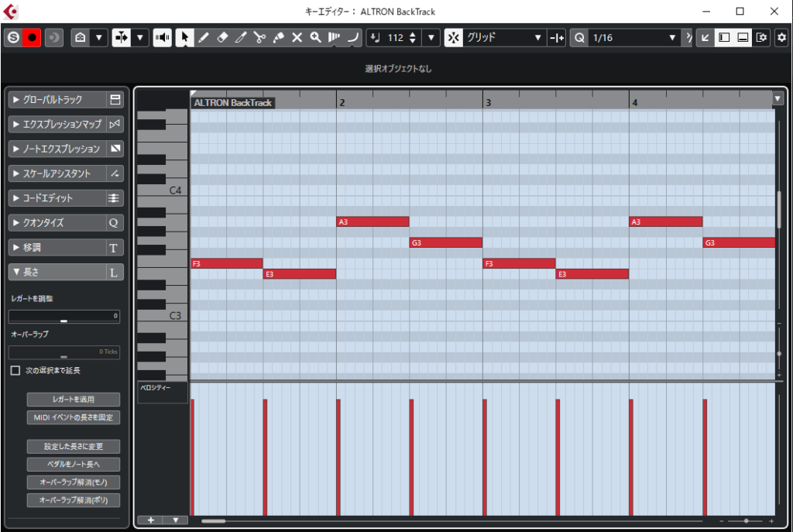
Task: Adjust the レガートを調整 slider
Action: [x=64, y=319]
